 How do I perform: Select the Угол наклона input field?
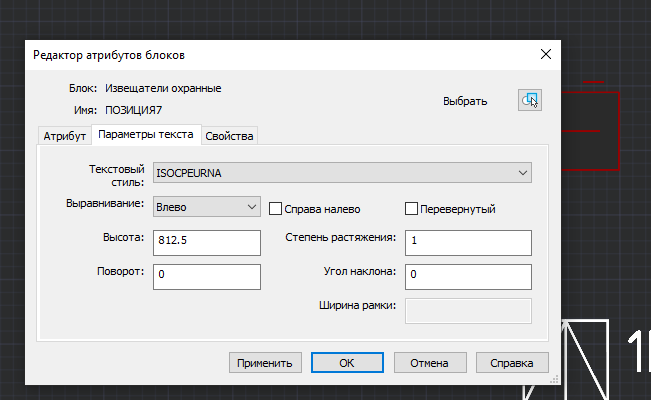(x=468, y=277)
